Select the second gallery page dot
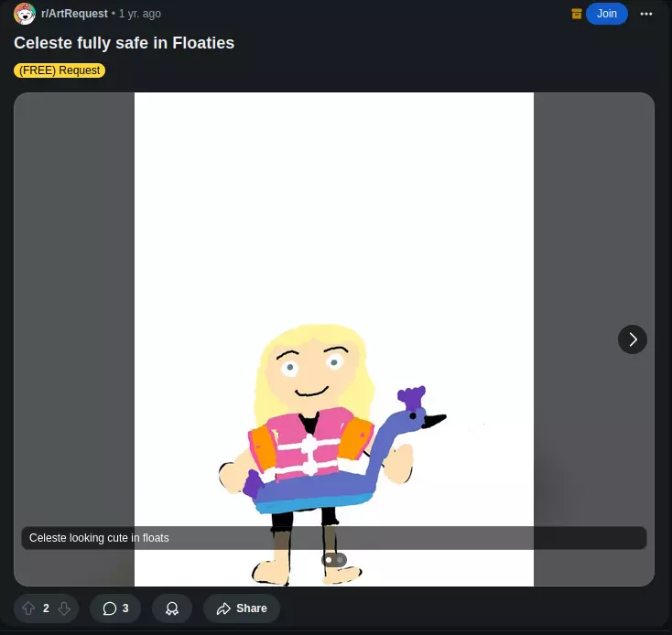The image size is (672, 635). click(340, 560)
